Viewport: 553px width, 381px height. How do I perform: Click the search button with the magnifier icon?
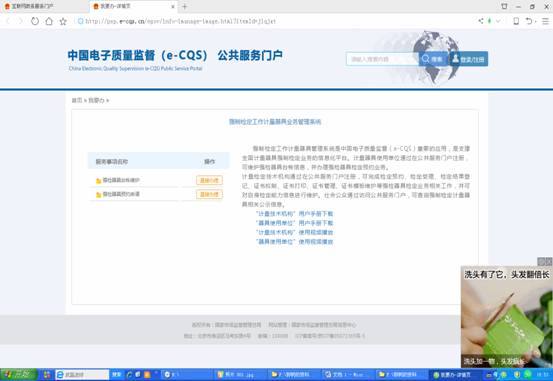click(x=432, y=59)
